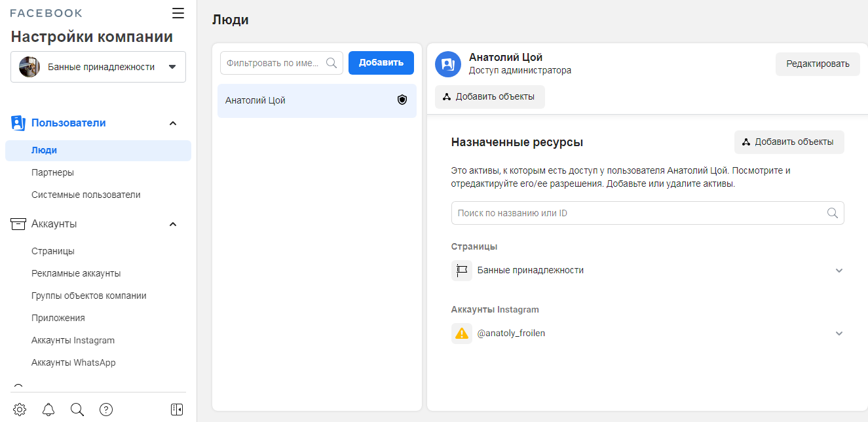Click the search magnifier in the sidebar footer
868x422 pixels.
77,410
